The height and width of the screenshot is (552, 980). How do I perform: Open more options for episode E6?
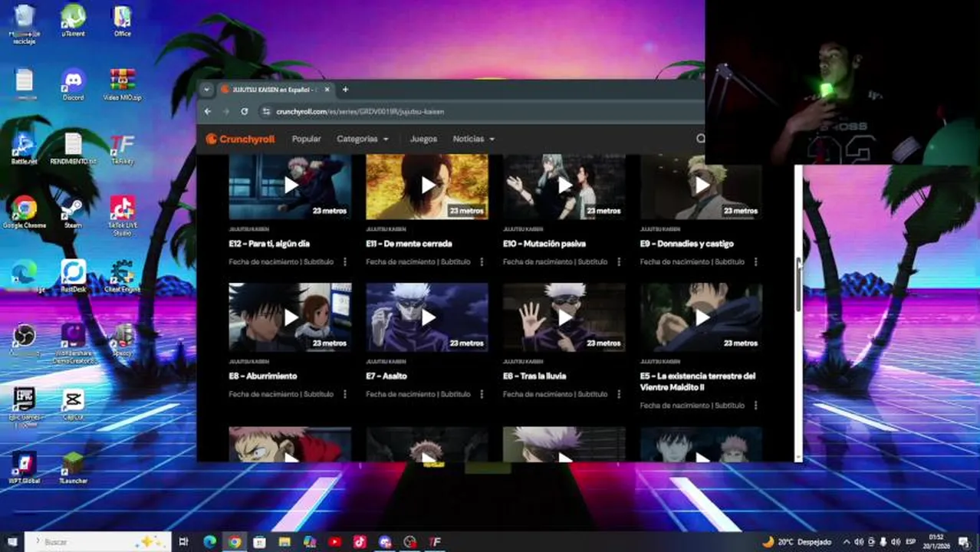[619, 394]
